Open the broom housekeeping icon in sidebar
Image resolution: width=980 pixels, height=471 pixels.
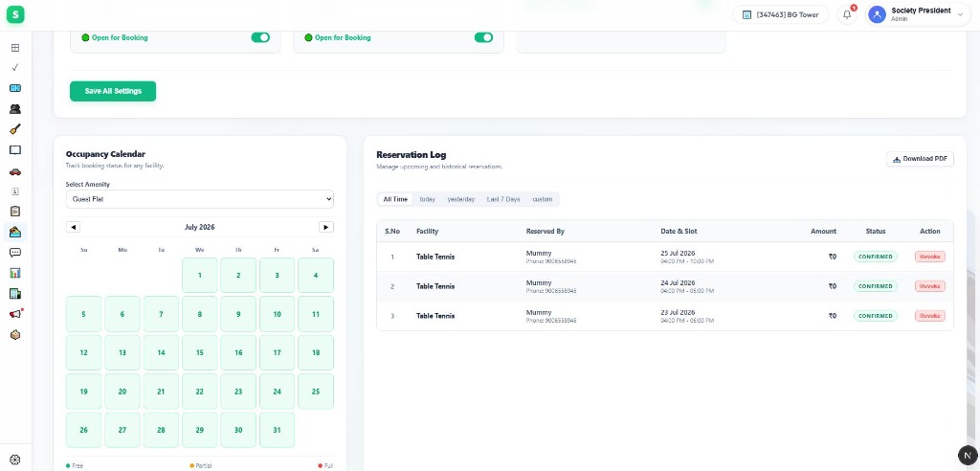[15, 129]
